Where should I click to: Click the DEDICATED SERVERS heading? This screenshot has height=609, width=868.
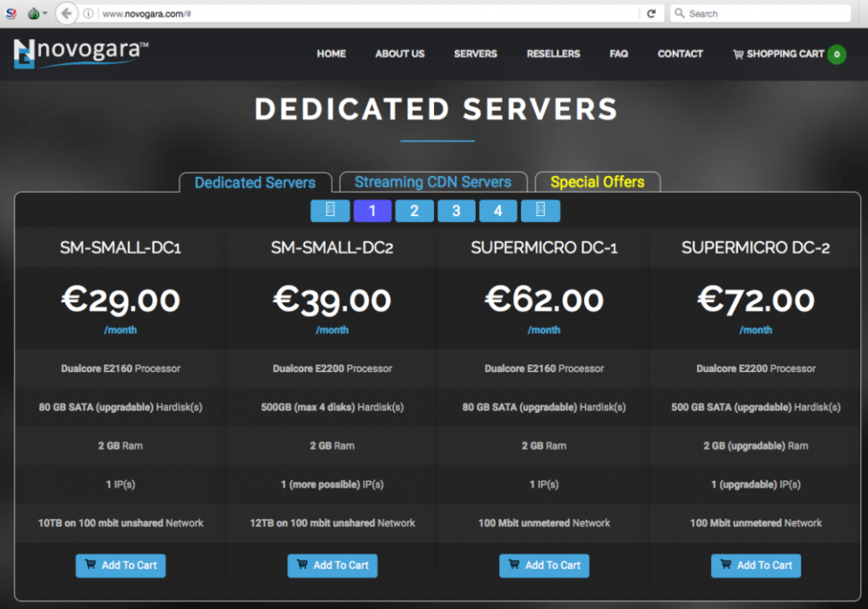(437, 109)
